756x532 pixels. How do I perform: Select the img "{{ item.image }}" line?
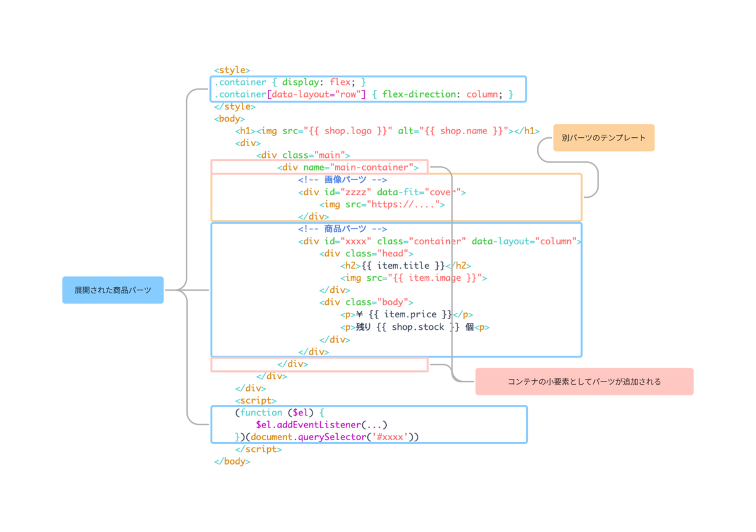[x=414, y=278]
